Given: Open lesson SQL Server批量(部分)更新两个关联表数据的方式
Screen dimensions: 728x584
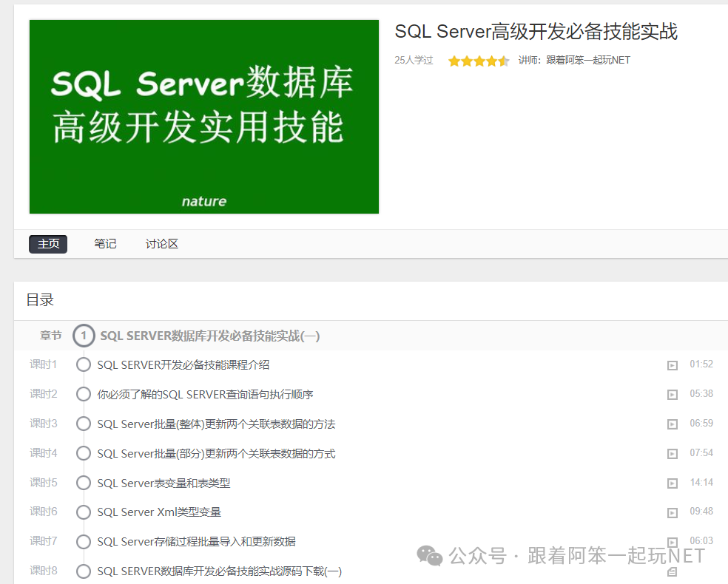Looking at the screenshot, I should click(216, 454).
